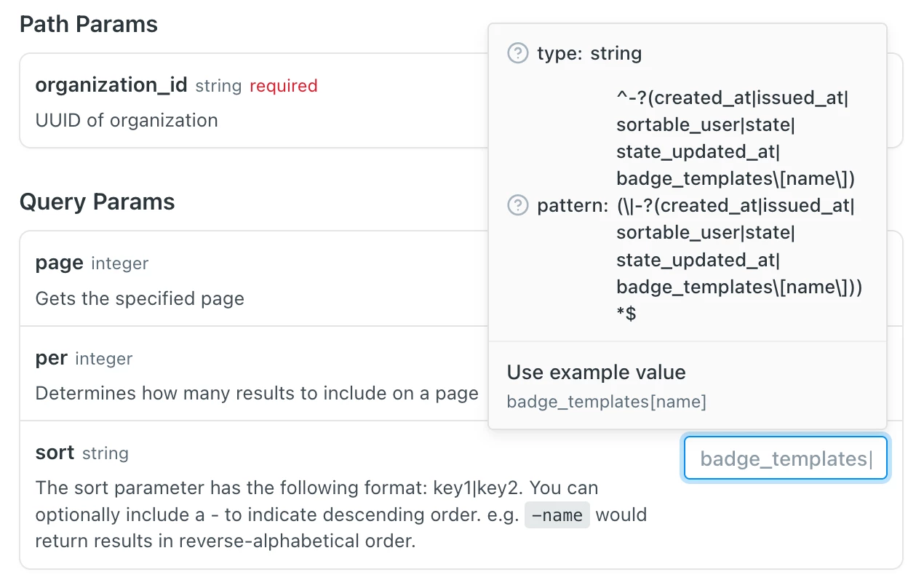
Task: Click the Query Params heading
Action: point(97,202)
